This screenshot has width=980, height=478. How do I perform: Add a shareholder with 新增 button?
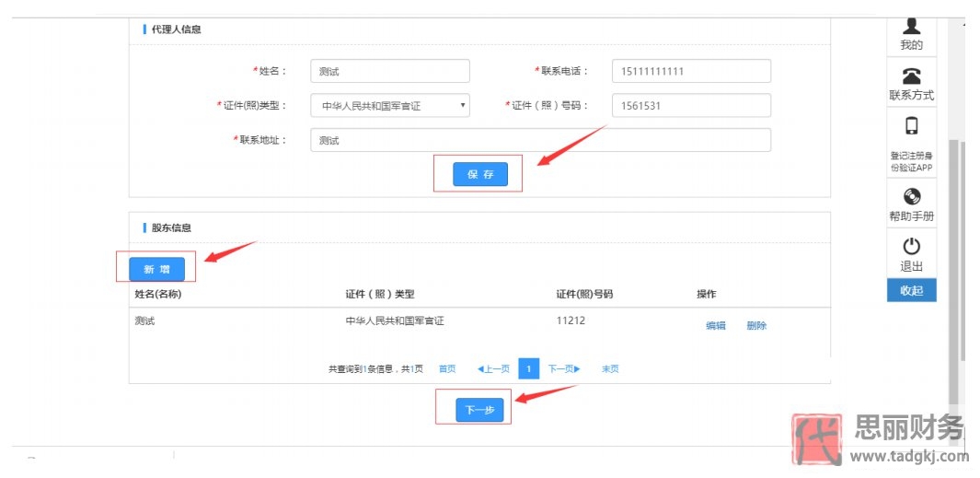pos(156,269)
